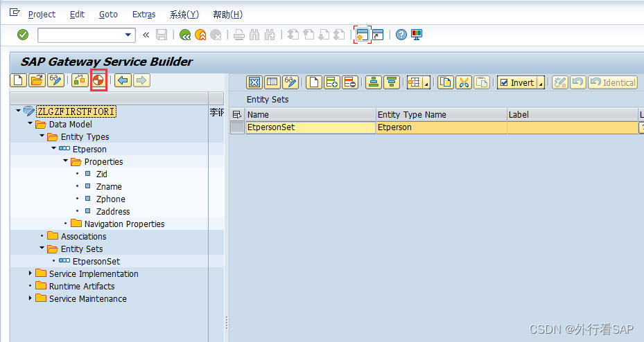Open the 帮助(H) menu

click(x=227, y=15)
